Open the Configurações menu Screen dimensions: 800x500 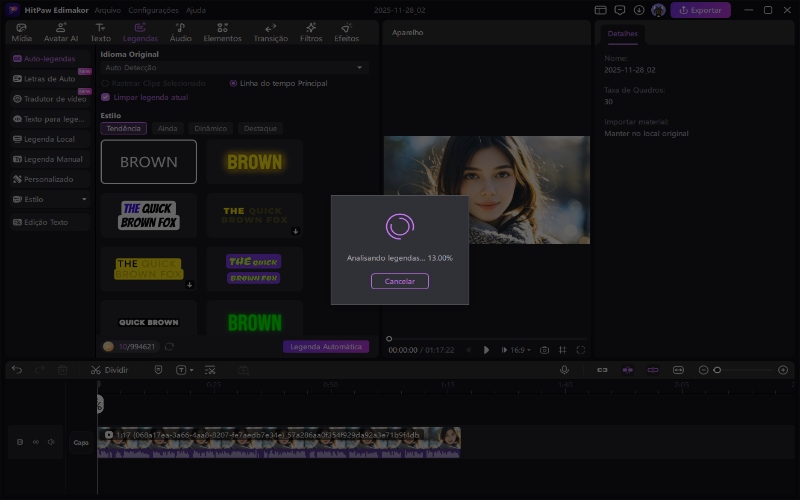[154, 10]
